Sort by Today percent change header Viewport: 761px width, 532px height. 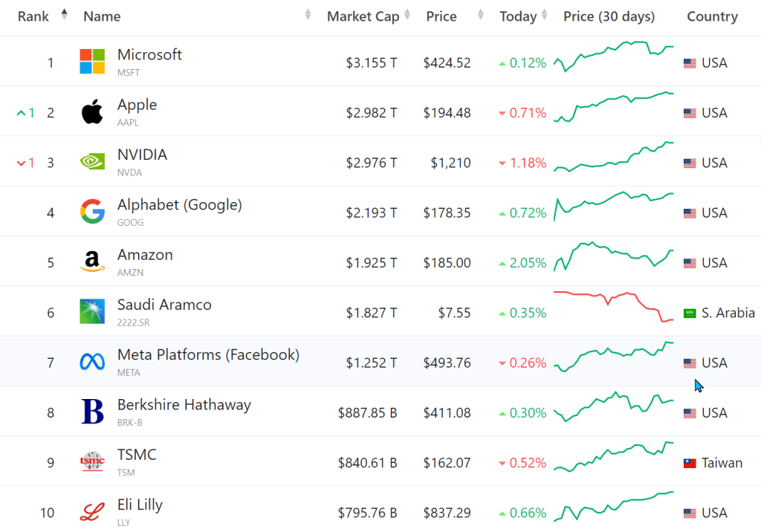coord(518,16)
